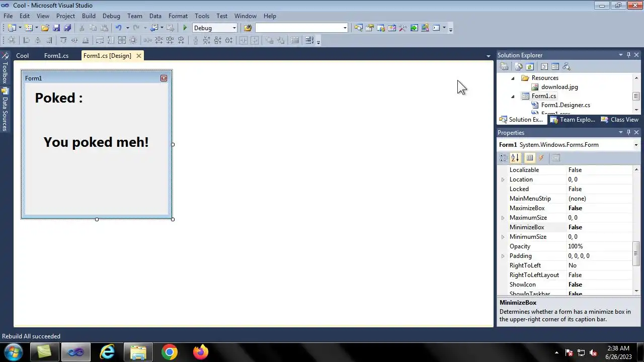
Task: Start debugging with the green play icon
Action: tap(185, 28)
